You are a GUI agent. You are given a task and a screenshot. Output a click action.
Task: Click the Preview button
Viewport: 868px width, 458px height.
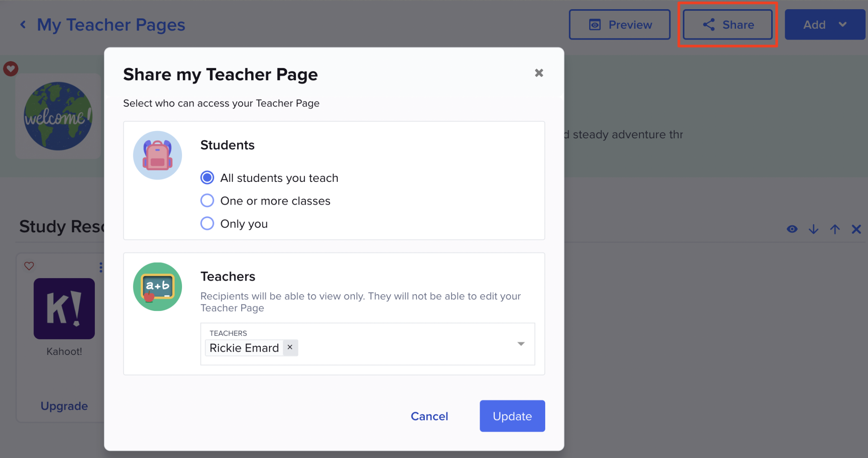(620, 25)
